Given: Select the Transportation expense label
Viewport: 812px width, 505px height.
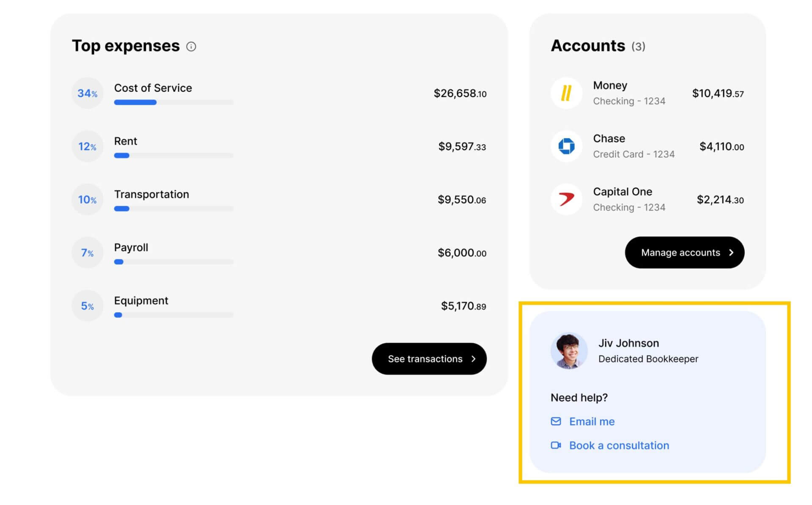Looking at the screenshot, I should [151, 194].
